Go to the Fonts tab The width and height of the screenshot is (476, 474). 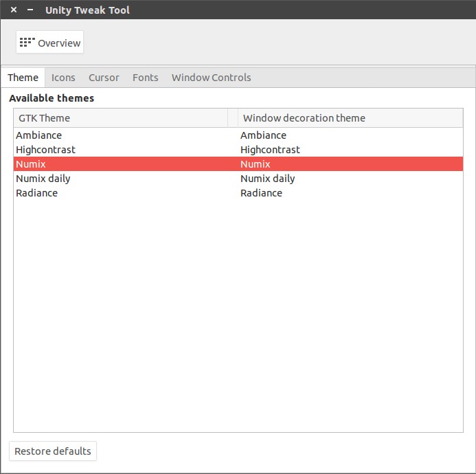point(146,78)
